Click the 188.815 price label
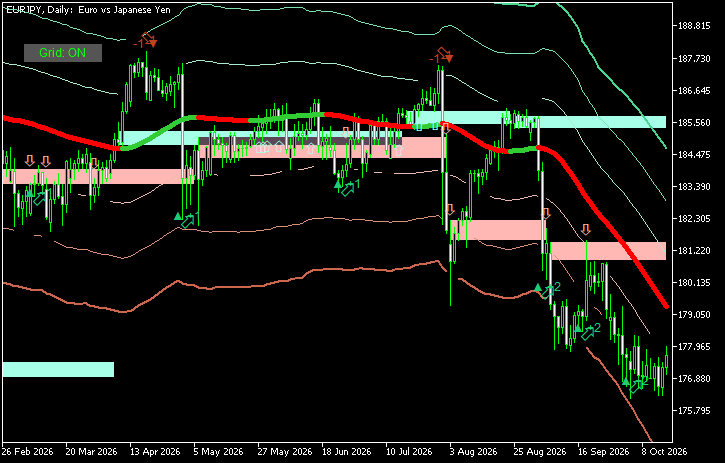The width and height of the screenshot is (725, 463). point(694,26)
